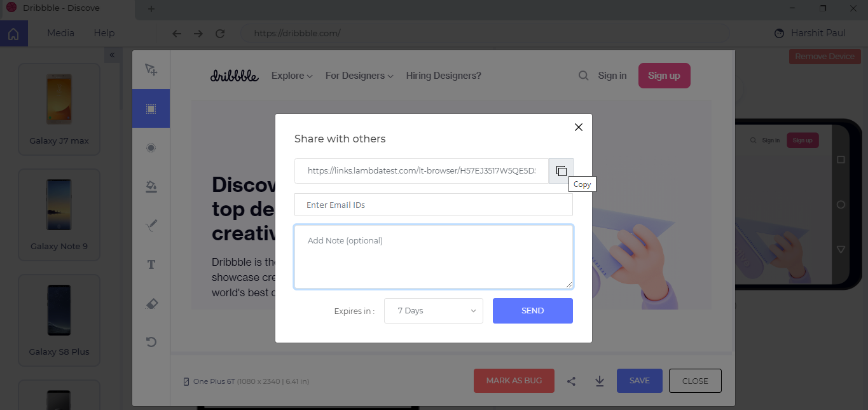This screenshot has width=868, height=410.
Task: Select the color fill tool
Action: click(151, 186)
